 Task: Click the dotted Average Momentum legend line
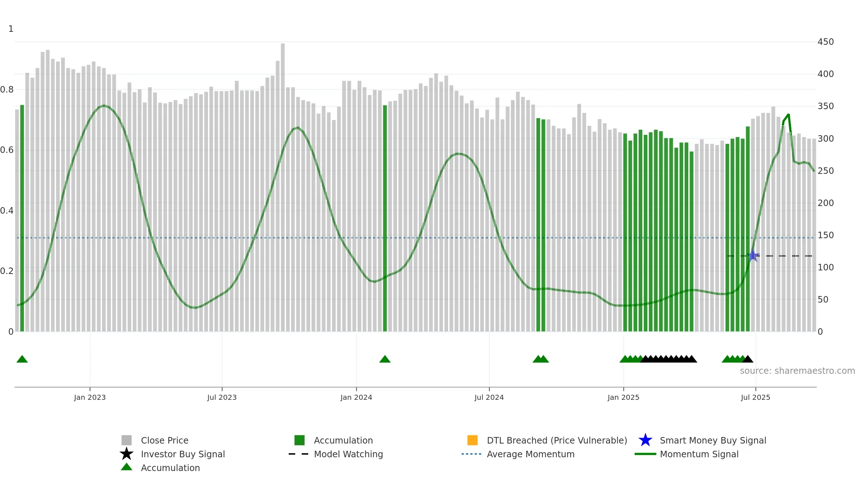coord(472,454)
